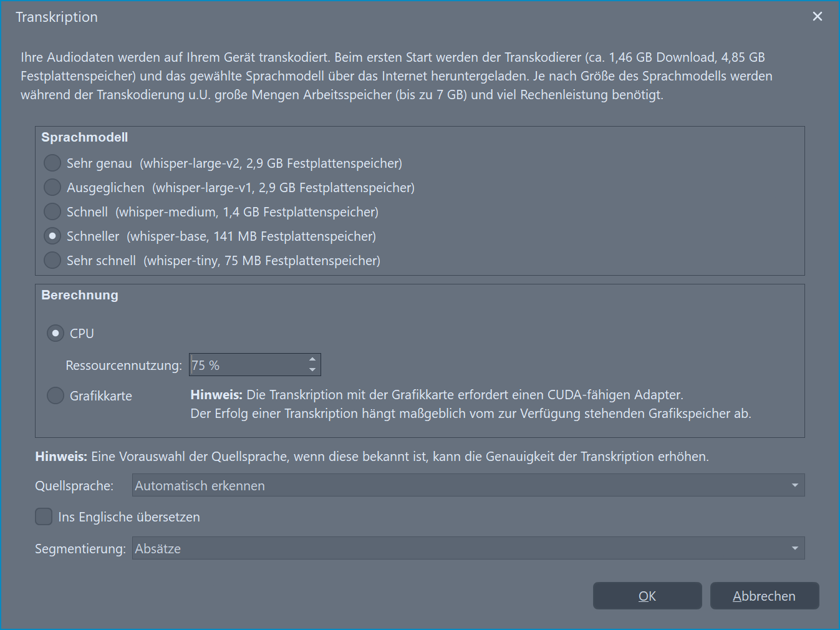The height and width of the screenshot is (630, 840).
Task: Expand the Segmentierung dropdown
Action: point(461,549)
